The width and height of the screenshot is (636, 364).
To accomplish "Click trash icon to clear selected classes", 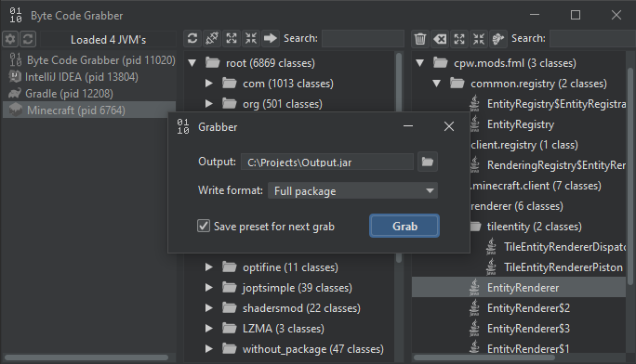I will click(420, 39).
